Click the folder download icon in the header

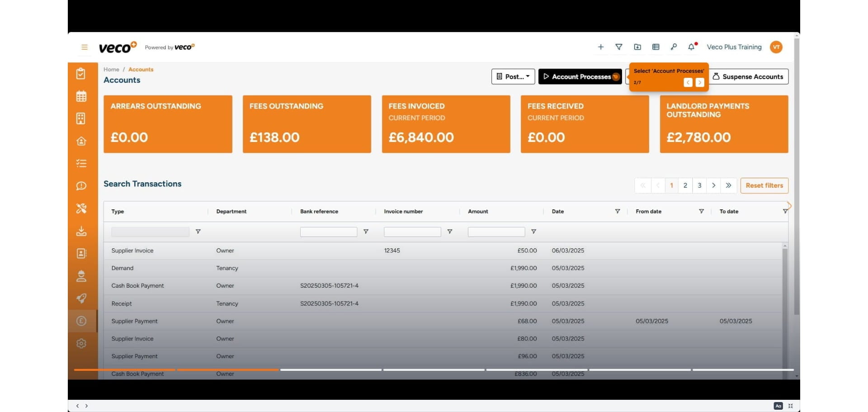point(637,47)
